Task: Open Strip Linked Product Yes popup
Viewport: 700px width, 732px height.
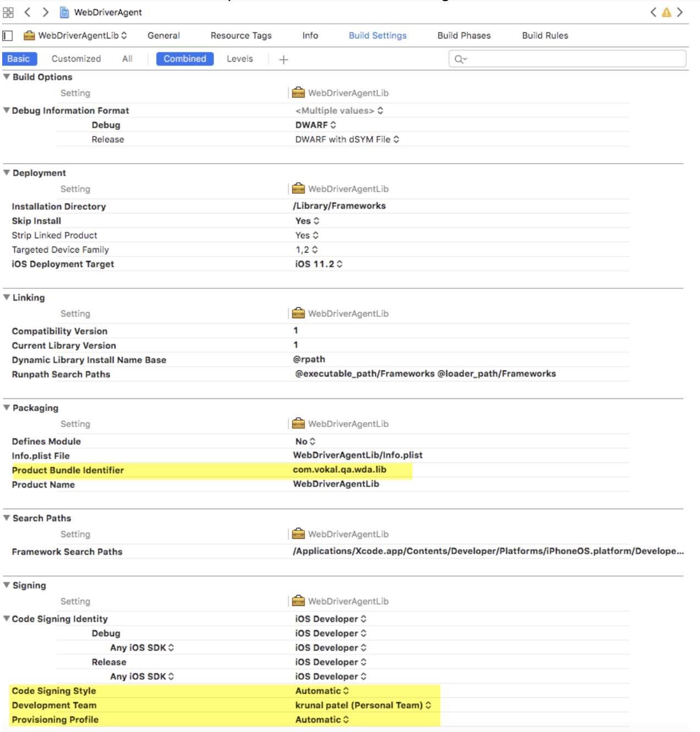Action: point(307,235)
